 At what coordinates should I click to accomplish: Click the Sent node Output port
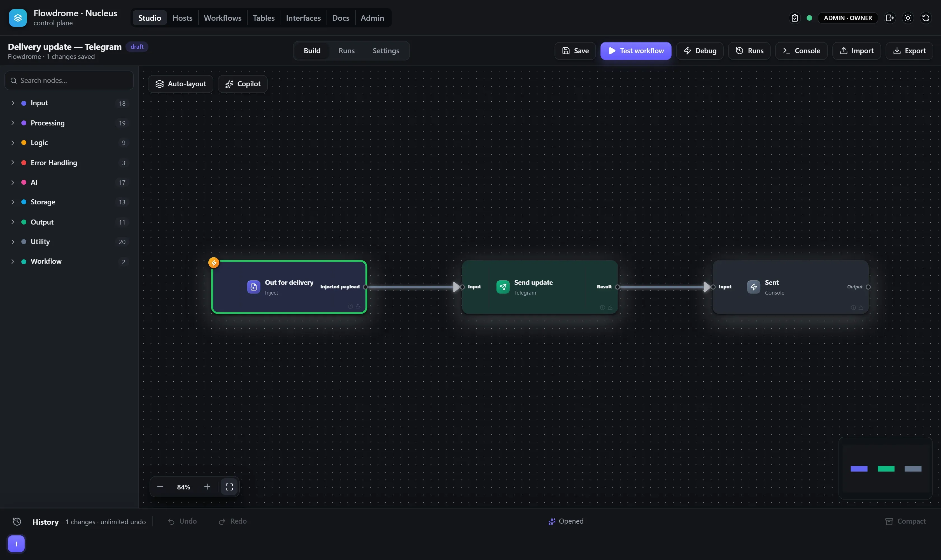[868, 287]
